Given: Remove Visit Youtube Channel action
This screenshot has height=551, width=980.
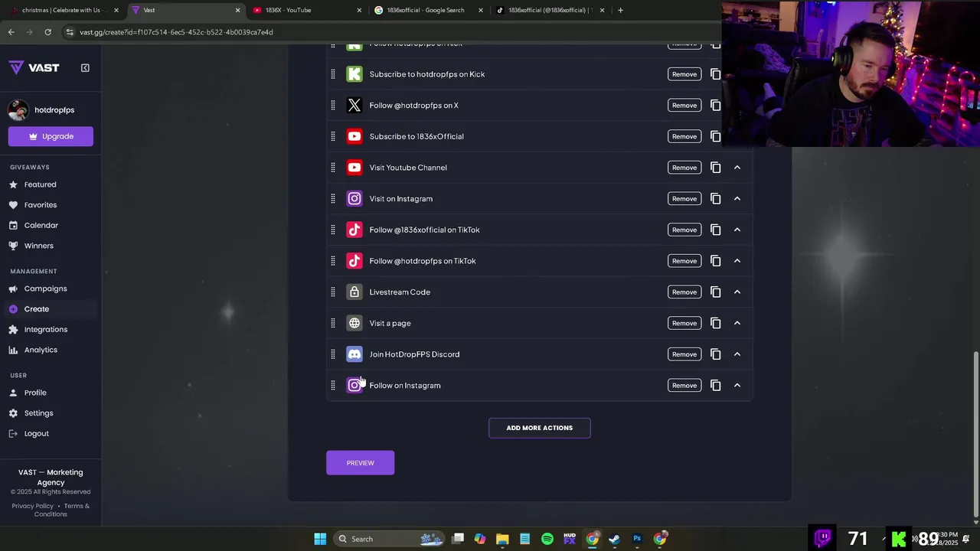Looking at the screenshot, I should pyautogui.click(x=684, y=168).
